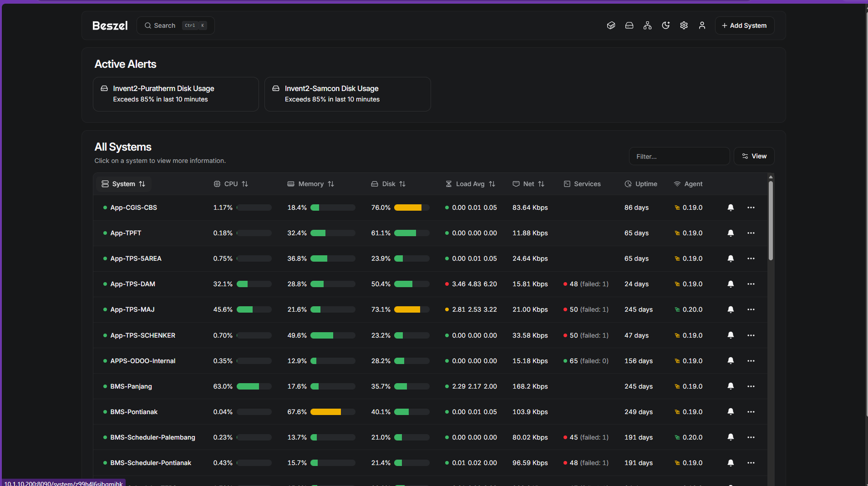Click '245 days' uptime of BMS-Panjang
The height and width of the screenshot is (486, 868).
point(638,386)
